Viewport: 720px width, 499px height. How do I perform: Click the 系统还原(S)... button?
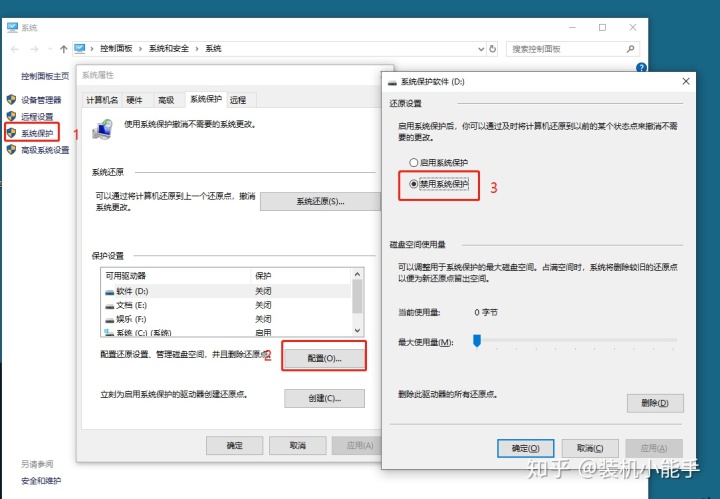pos(320,202)
